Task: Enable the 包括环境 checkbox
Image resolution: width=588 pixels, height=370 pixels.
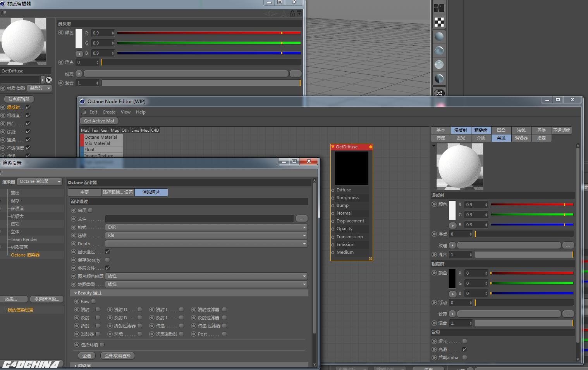Action: [102, 345]
